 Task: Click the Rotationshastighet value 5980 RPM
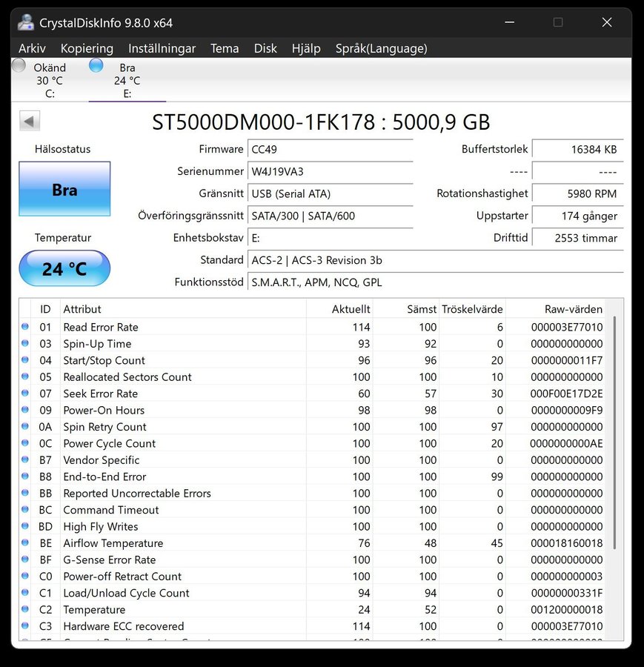click(577, 193)
